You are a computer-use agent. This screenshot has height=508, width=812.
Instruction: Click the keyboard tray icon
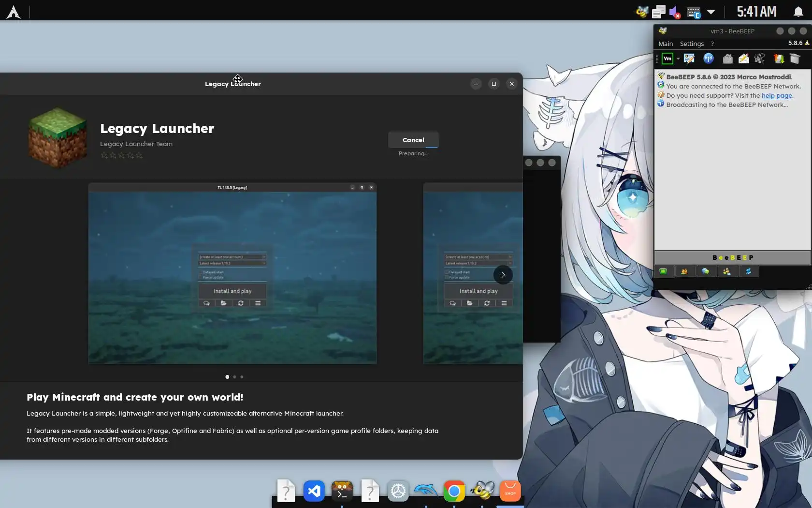[694, 12]
